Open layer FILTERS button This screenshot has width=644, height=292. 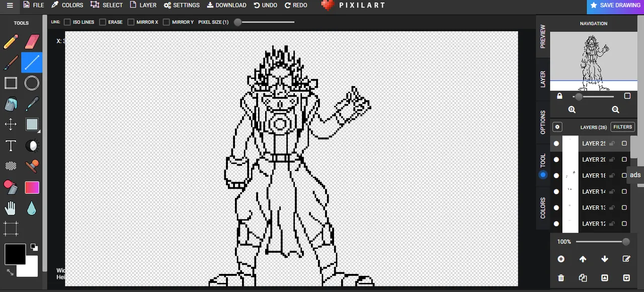click(x=622, y=127)
